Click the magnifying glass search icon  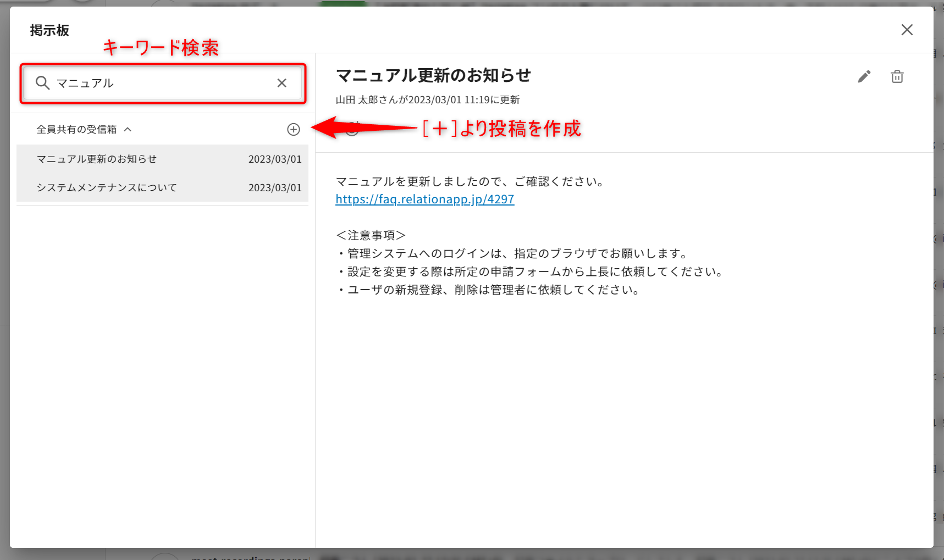(42, 83)
